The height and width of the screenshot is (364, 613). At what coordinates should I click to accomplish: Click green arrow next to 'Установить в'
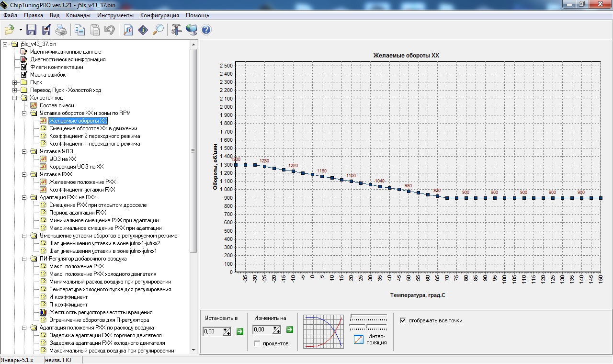(x=239, y=331)
